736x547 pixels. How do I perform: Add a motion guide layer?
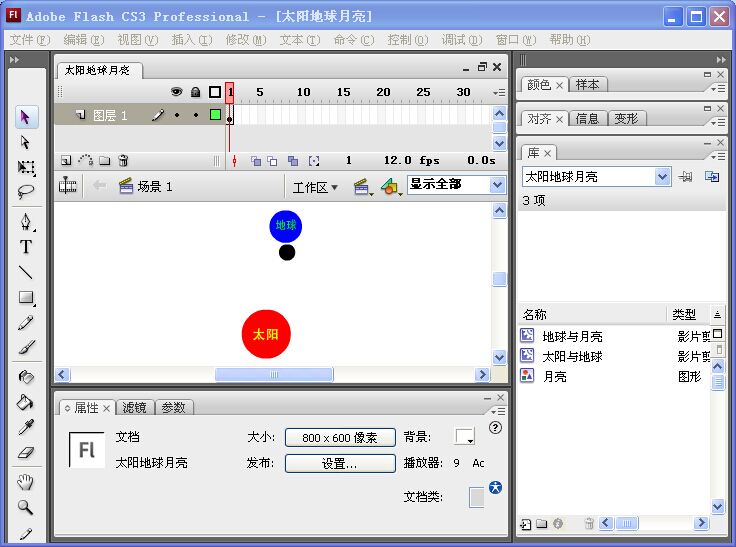click(85, 161)
